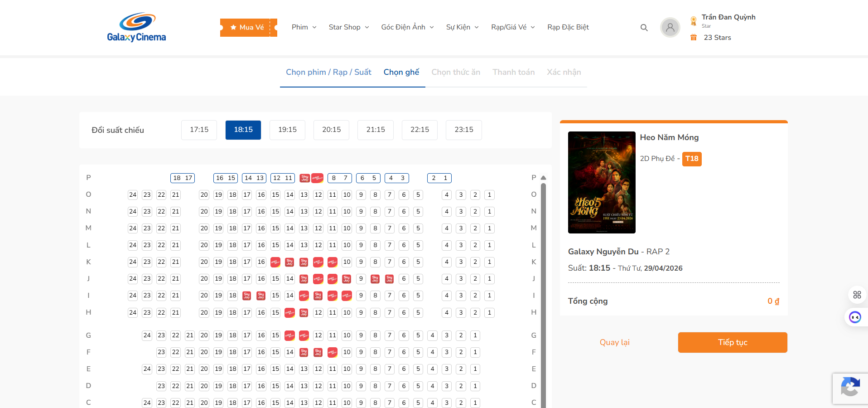Viewport: 868px width, 408px height.
Task: Click the Galaxy Nguyễn Du cinema name
Action: tap(603, 252)
